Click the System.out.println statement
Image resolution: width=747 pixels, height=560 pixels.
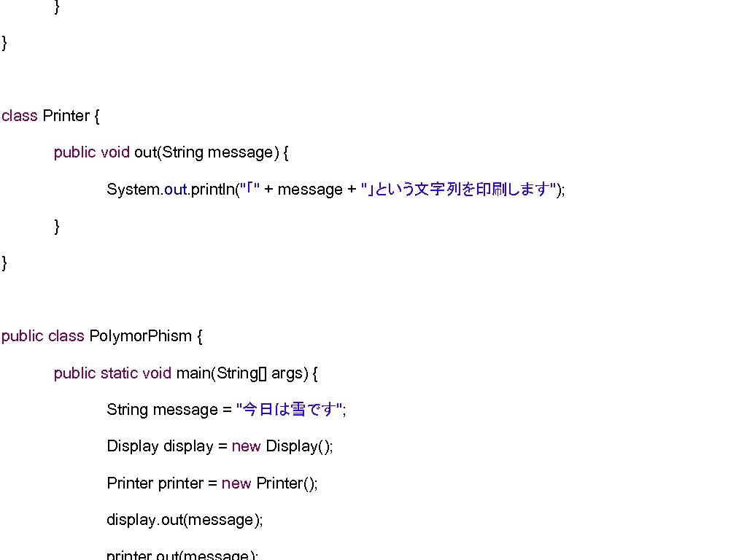pyautogui.click(x=334, y=189)
